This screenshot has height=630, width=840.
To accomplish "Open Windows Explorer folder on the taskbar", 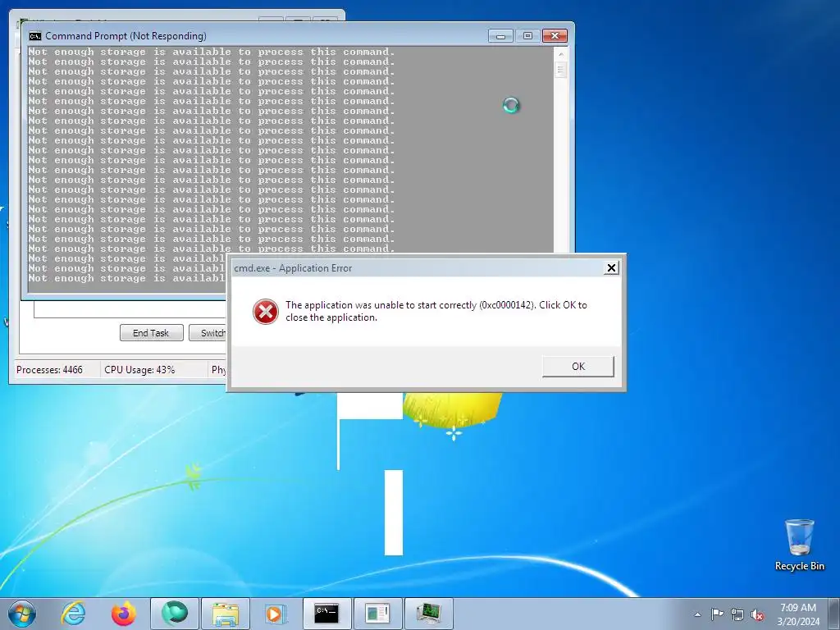I will click(225, 614).
